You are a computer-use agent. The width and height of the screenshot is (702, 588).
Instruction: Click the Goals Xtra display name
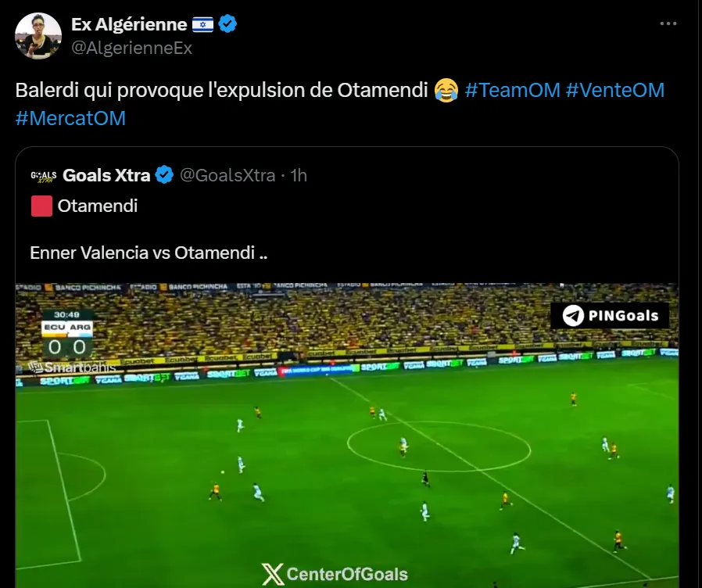pos(106,175)
